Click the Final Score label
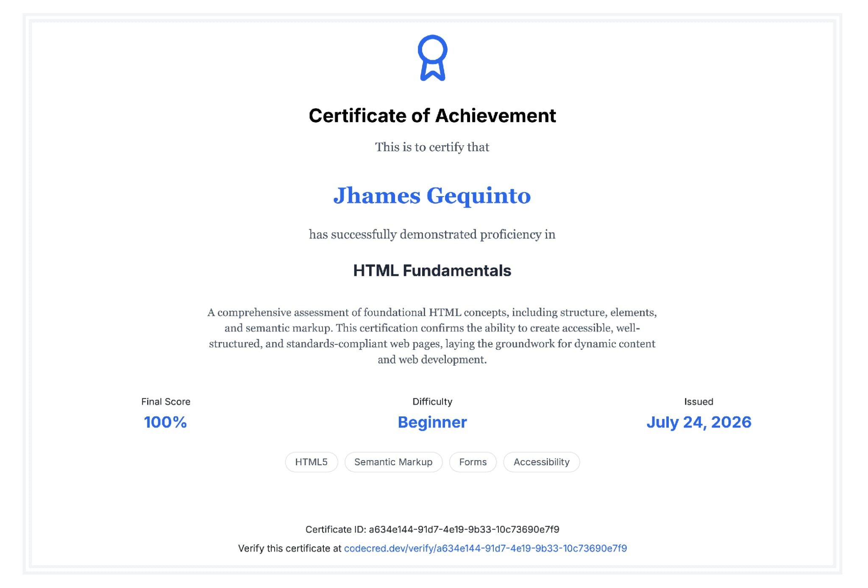The width and height of the screenshot is (868, 588). (166, 402)
